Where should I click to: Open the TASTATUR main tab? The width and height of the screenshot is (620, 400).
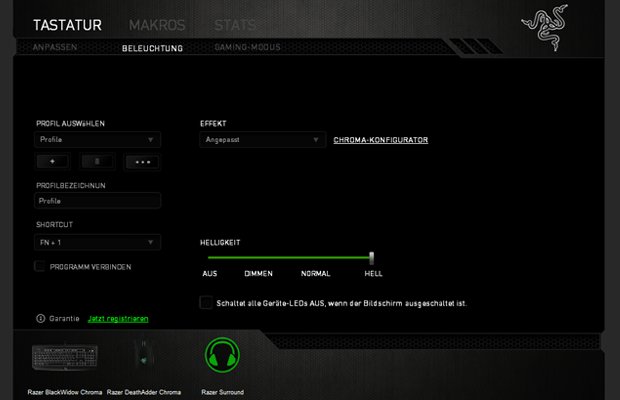[68, 25]
